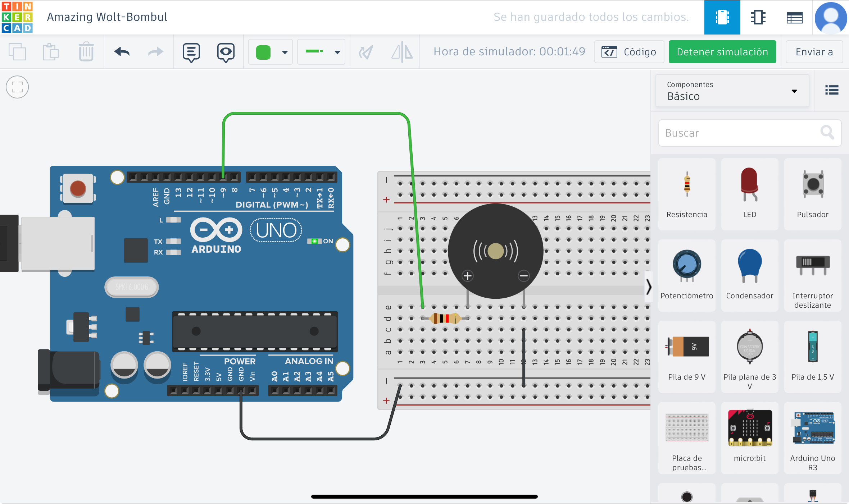
Task: Click the user profile avatar
Action: (831, 17)
